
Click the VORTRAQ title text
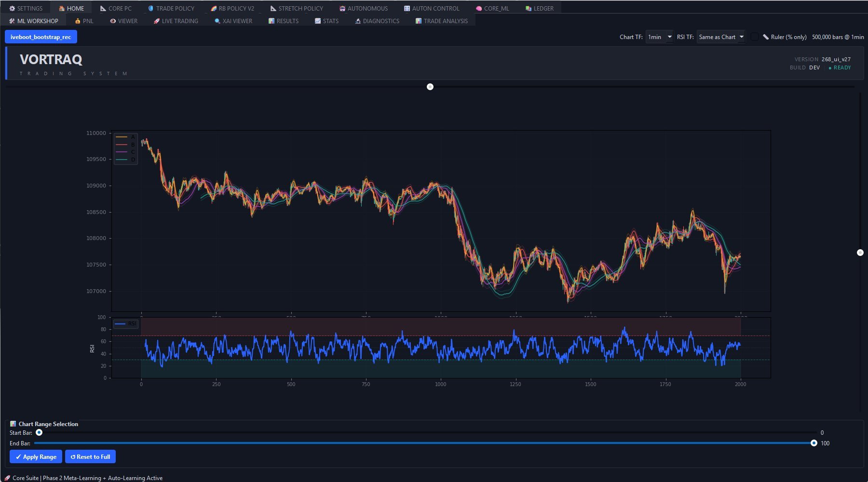pyautogui.click(x=51, y=59)
